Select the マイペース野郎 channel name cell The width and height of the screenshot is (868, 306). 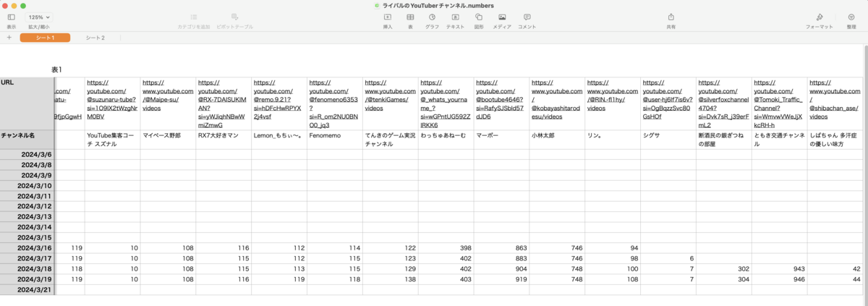pos(168,140)
